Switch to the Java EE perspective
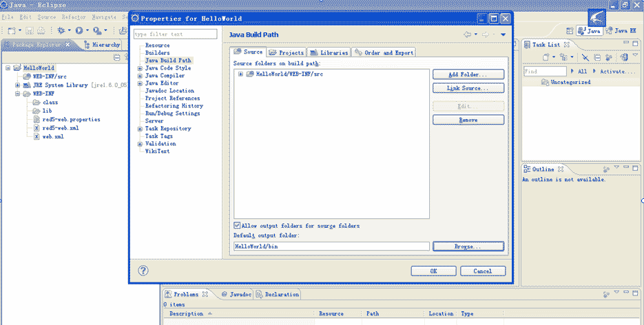This screenshot has height=325, width=644. tap(621, 31)
